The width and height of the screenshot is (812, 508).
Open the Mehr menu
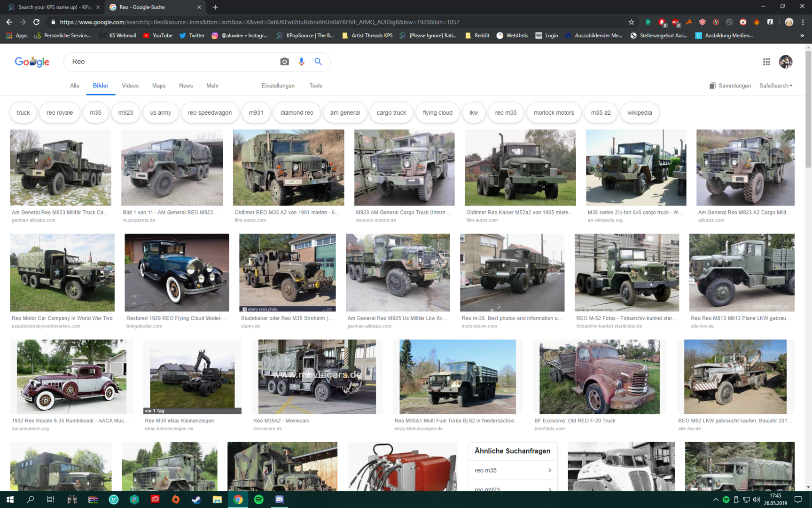point(212,86)
